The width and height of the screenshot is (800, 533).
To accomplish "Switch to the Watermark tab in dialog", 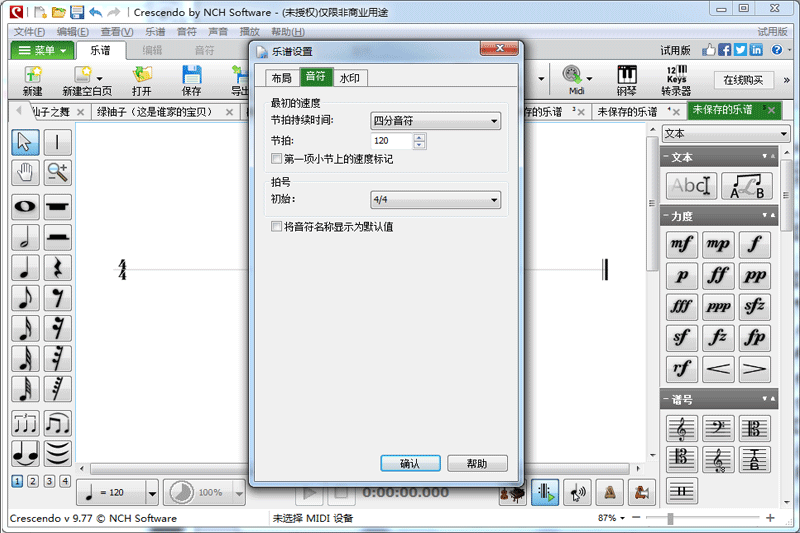I will click(x=349, y=78).
